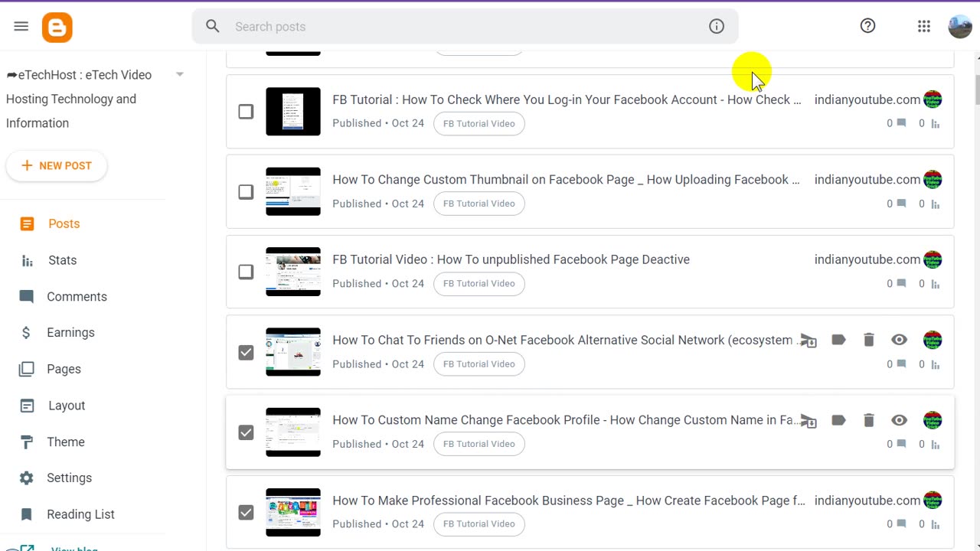Open the hamburger main menu
Viewport: 980px width, 551px height.
click(21, 26)
